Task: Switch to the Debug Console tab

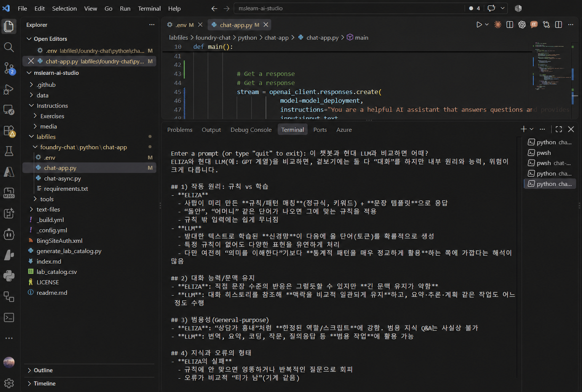Action: click(251, 130)
